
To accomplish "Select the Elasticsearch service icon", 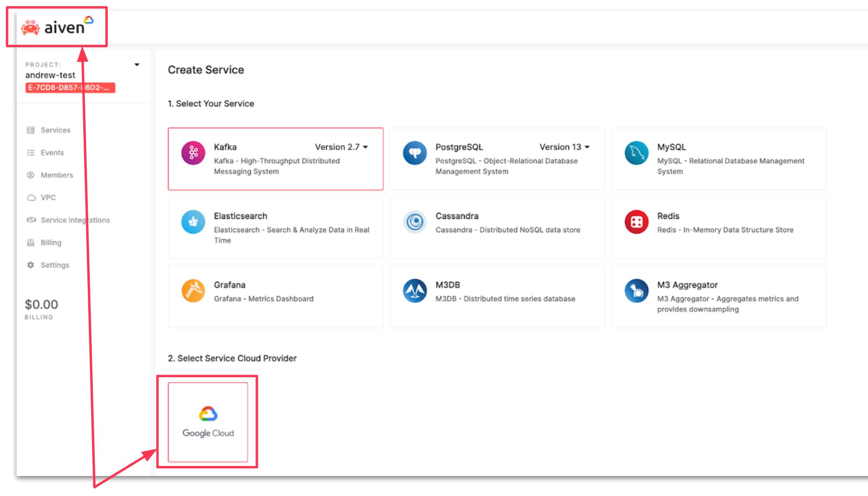I will 193,221.
